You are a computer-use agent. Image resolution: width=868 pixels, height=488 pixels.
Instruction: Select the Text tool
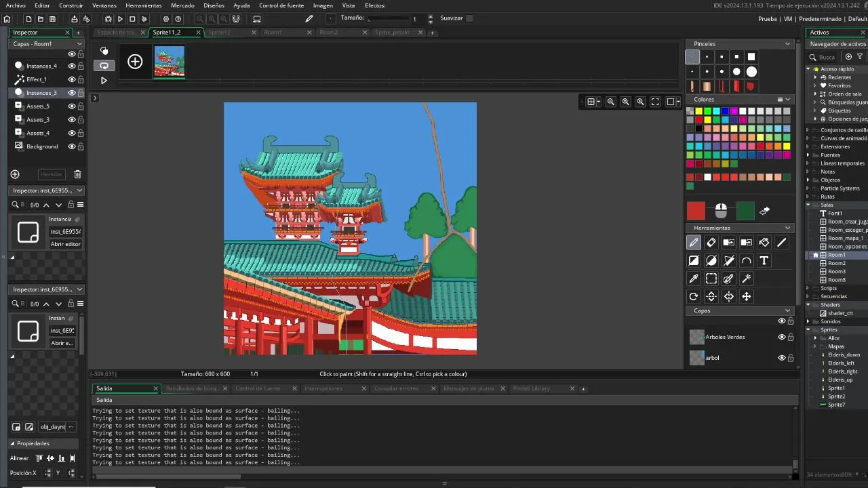click(764, 260)
